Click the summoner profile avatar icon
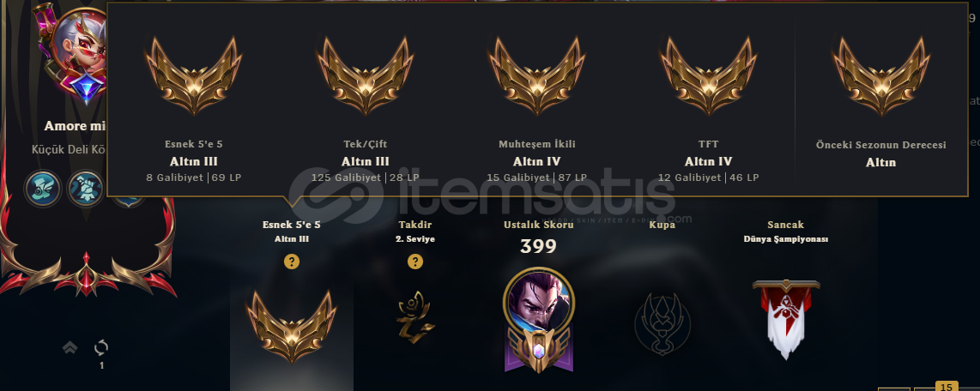The width and height of the screenshot is (980, 391). point(79,47)
